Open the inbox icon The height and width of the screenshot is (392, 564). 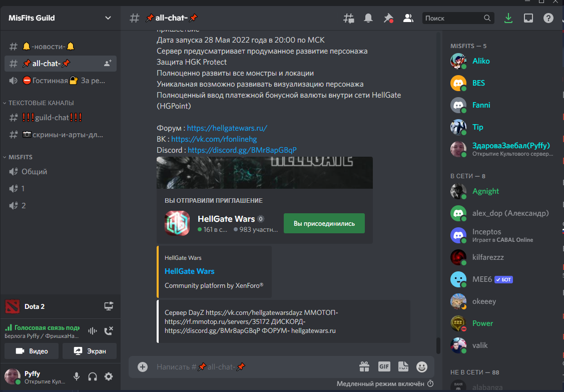point(528,18)
